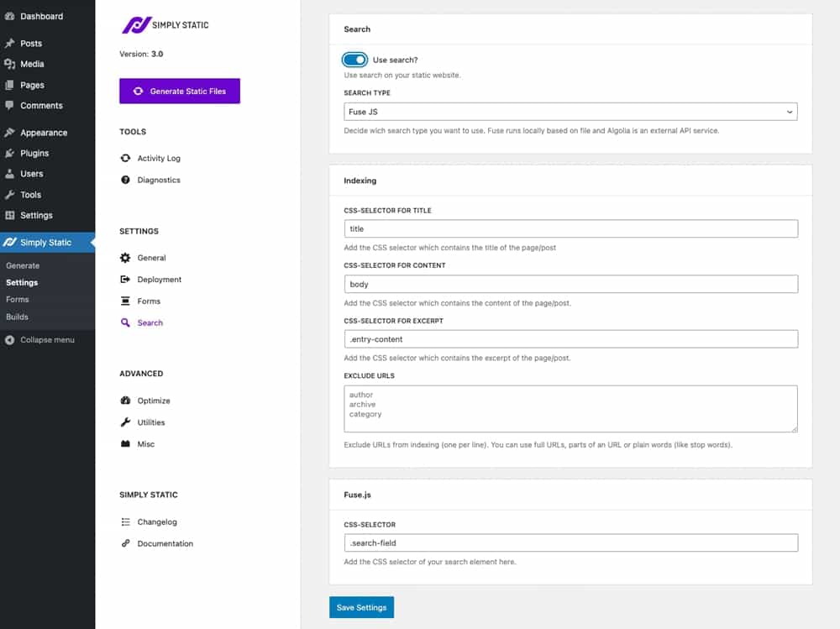Open Appearance in WordPress menu
Screen dimensions: 840x629
click(44, 133)
